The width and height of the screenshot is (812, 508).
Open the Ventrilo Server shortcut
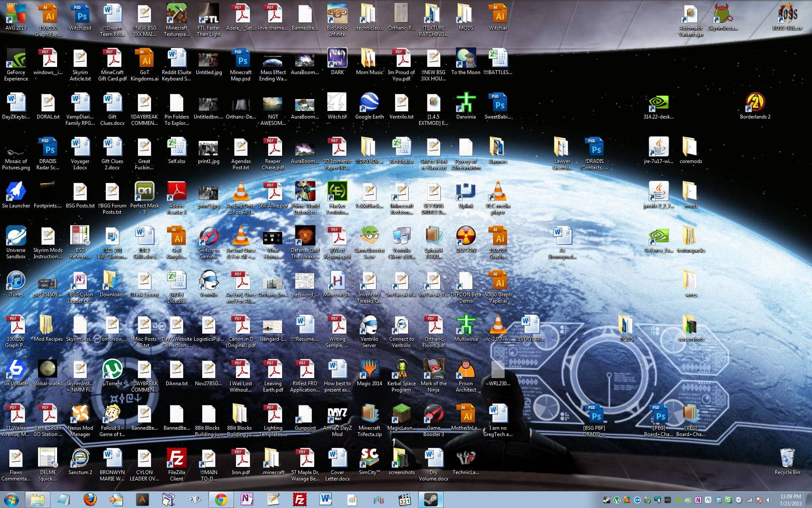coord(369,331)
